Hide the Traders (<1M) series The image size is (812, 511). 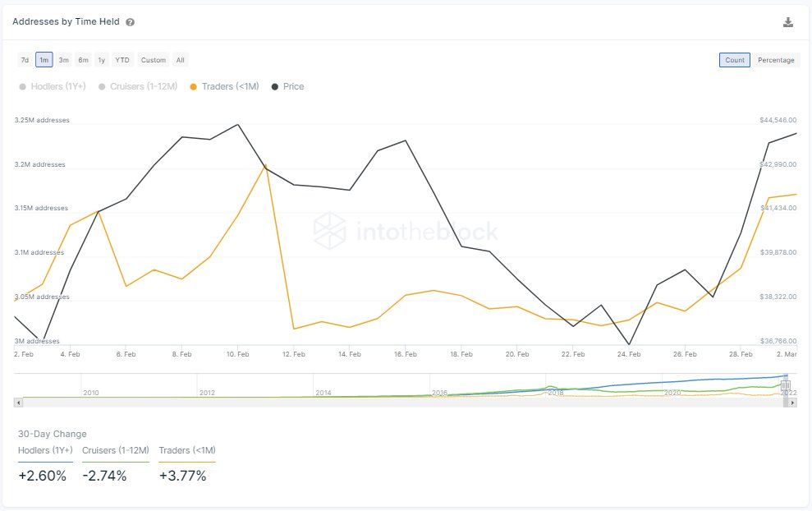pyautogui.click(x=223, y=86)
